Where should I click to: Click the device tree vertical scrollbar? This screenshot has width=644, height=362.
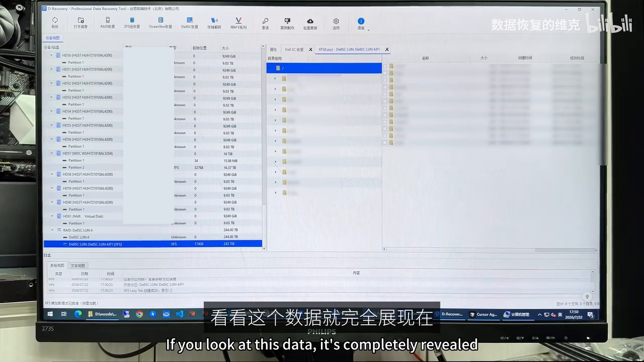[264, 126]
